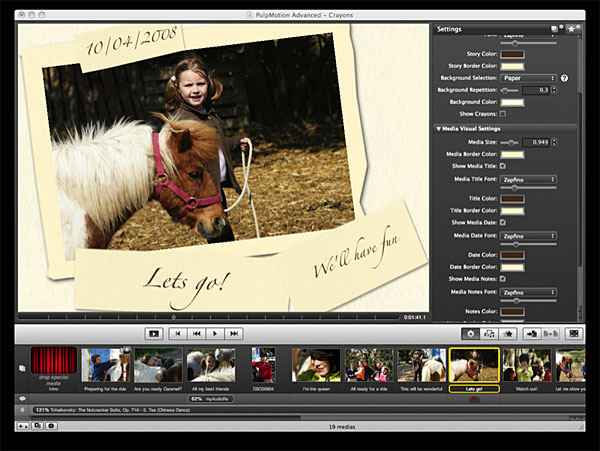600x451 pixels.
Task: Select the 'All my best friends' thumbnail
Action: [211, 365]
